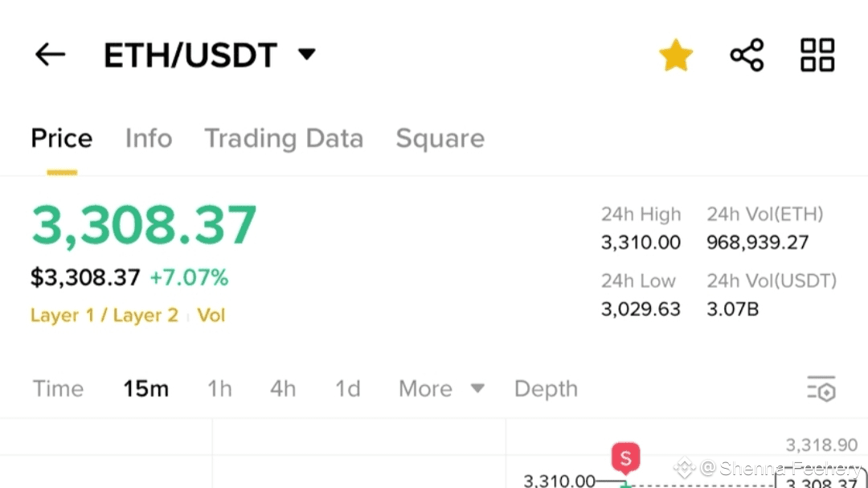Expand the ETH/USDT pair dropdown arrow
Image resolution: width=868 pixels, height=488 pixels.
pos(306,55)
